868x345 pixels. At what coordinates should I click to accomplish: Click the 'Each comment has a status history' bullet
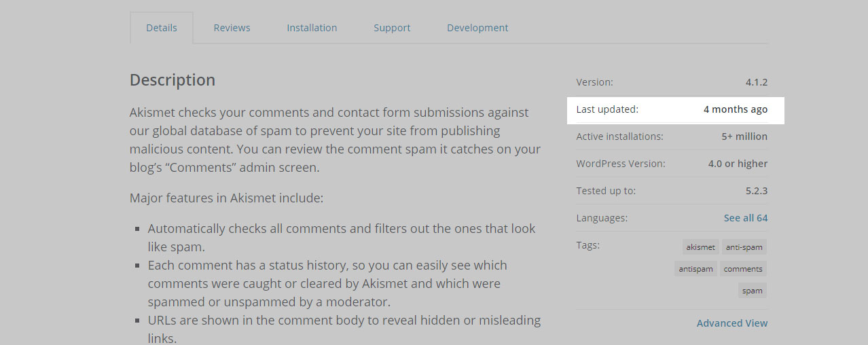[327, 283]
